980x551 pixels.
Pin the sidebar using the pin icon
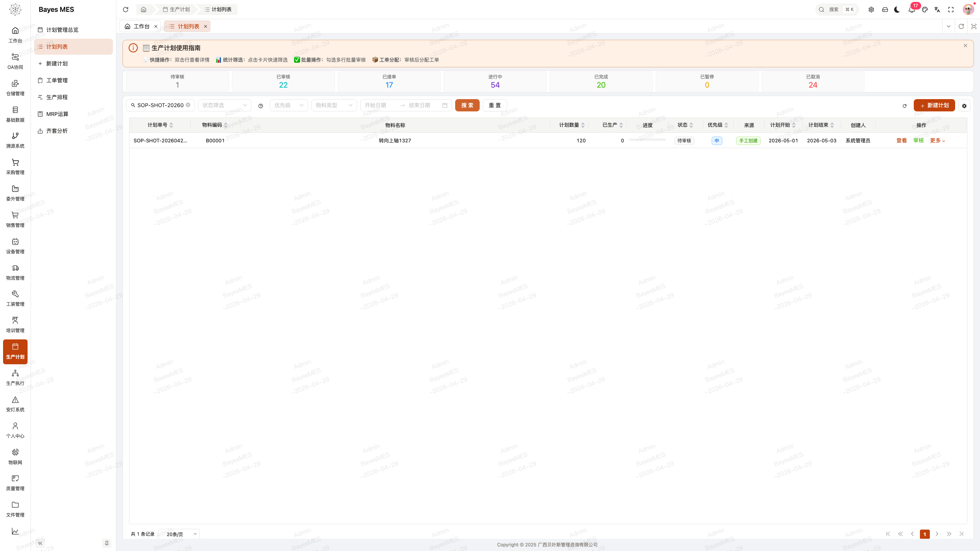tap(107, 543)
